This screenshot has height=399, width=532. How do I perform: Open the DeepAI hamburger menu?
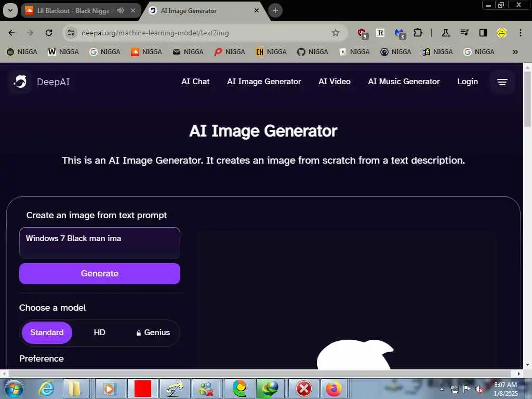(x=502, y=82)
